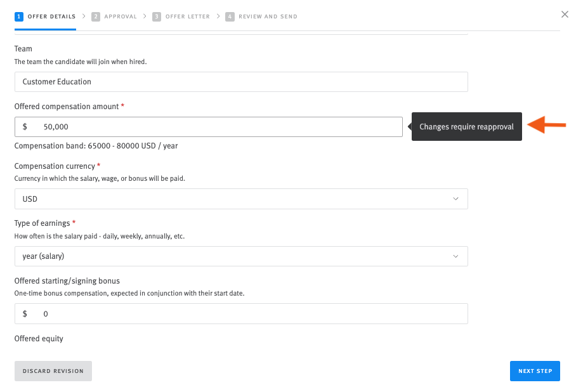Click the step 4 circle before Review and Send
This screenshot has height=392, width=576.
[x=229, y=17]
